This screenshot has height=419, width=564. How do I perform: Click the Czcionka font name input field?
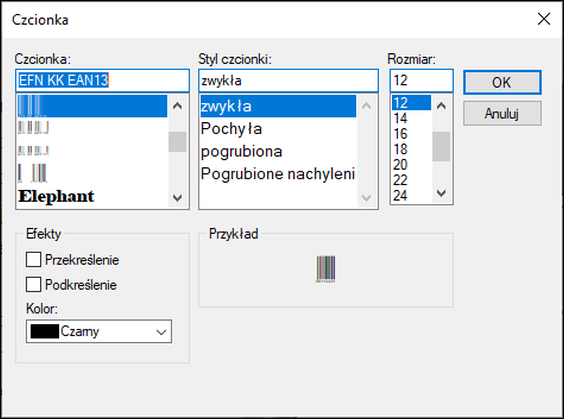pyautogui.click(x=103, y=81)
